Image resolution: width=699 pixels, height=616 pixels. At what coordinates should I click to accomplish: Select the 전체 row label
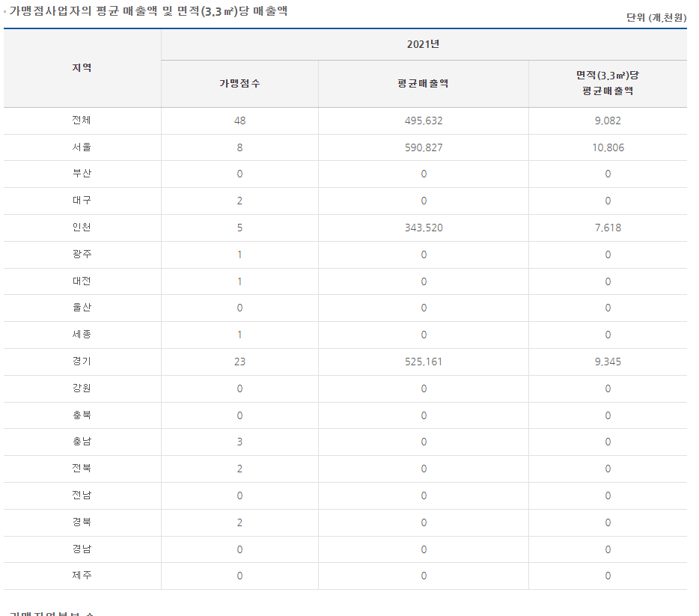(x=82, y=121)
